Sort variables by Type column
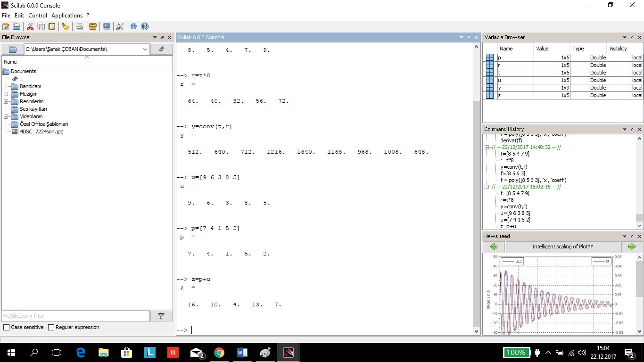The width and height of the screenshot is (644, 362). point(588,49)
